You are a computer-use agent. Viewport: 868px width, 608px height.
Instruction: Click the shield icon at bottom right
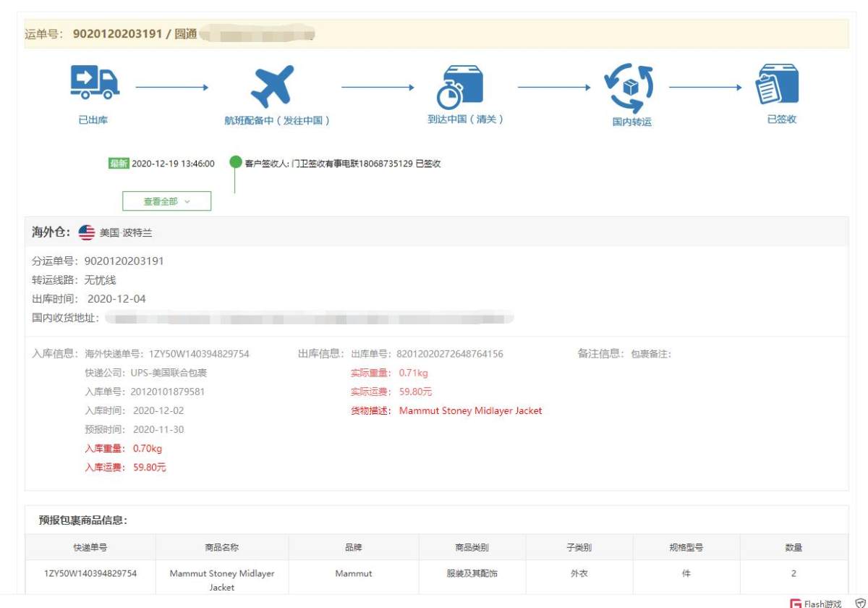click(x=860, y=604)
